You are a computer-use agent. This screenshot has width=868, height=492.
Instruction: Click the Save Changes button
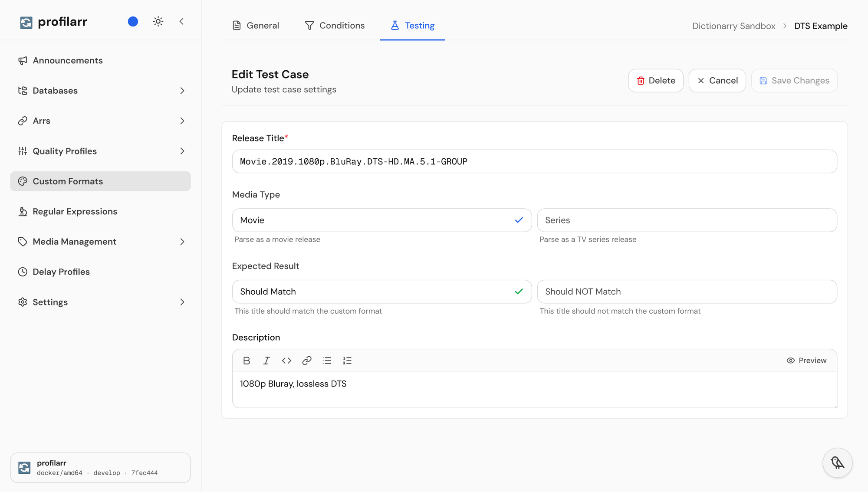(794, 81)
